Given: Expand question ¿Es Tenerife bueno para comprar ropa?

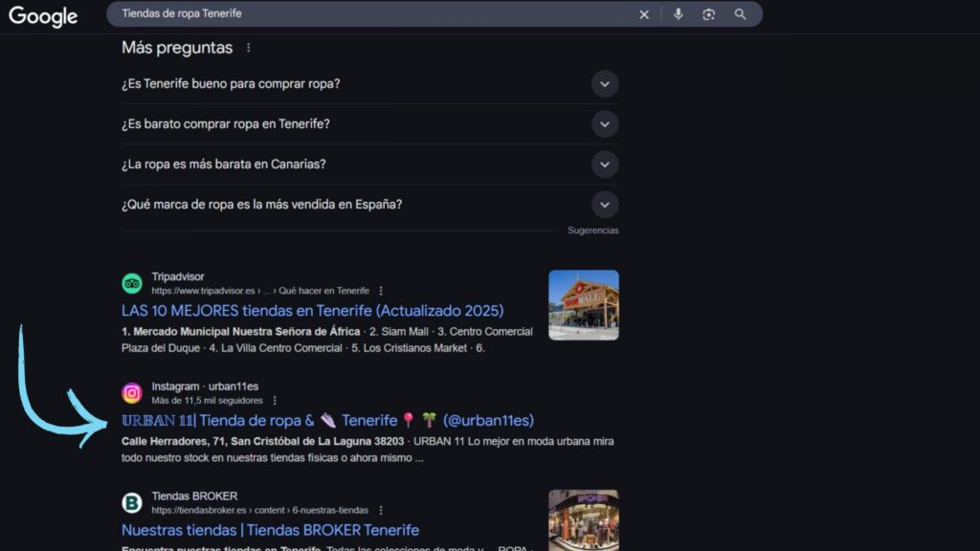Looking at the screenshot, I should (x=370, y=84).
